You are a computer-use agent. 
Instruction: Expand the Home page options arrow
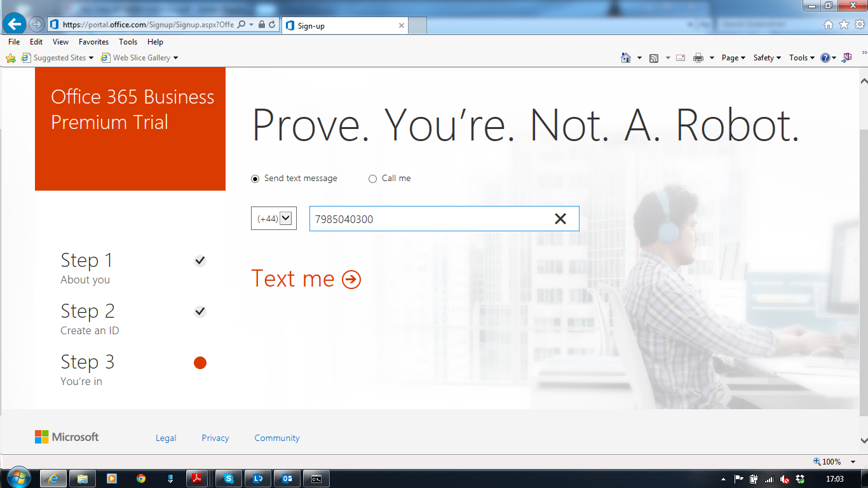point(639,58)
